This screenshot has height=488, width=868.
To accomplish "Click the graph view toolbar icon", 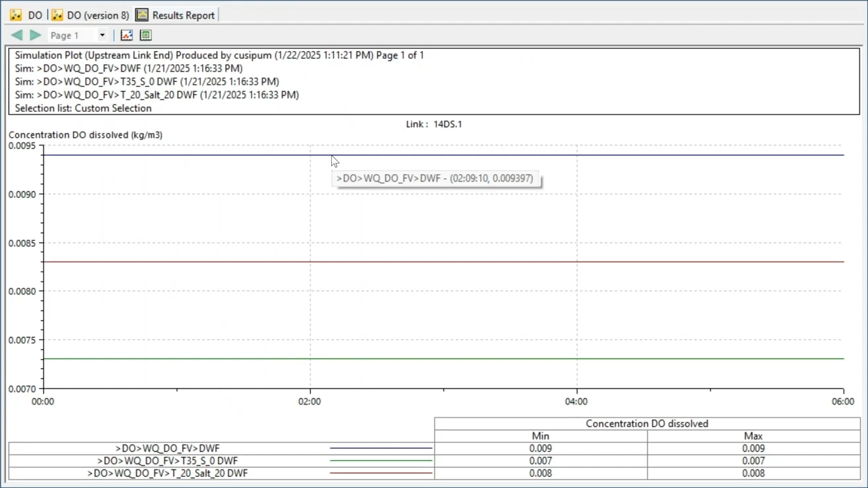I will (127, 35).
